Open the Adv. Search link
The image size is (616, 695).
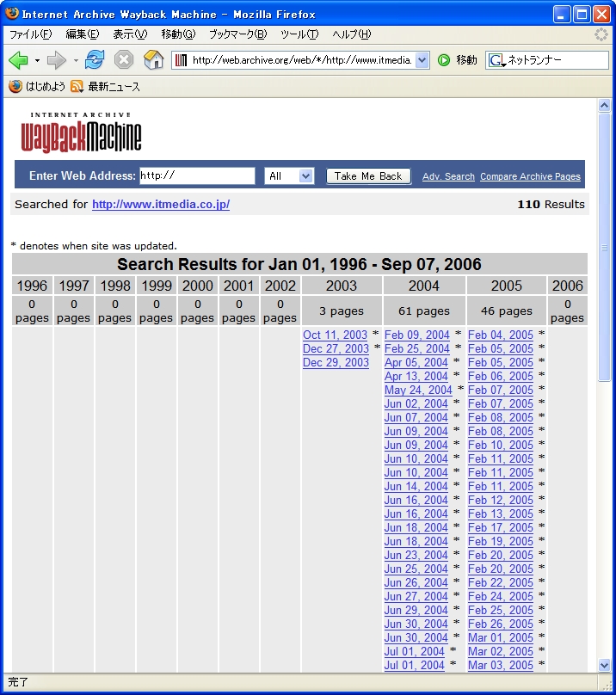448,176
